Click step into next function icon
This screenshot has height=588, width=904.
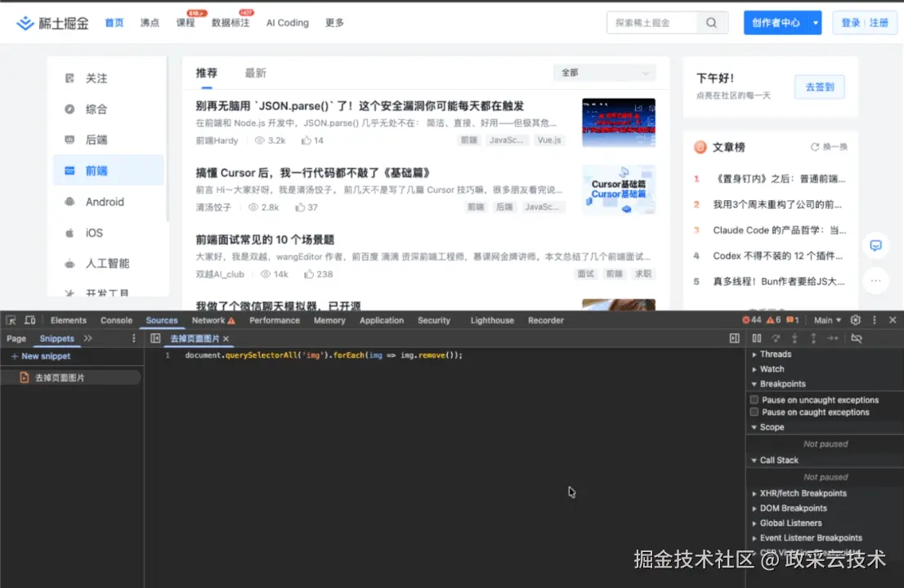pyautogui.click(x=794, y=339)
